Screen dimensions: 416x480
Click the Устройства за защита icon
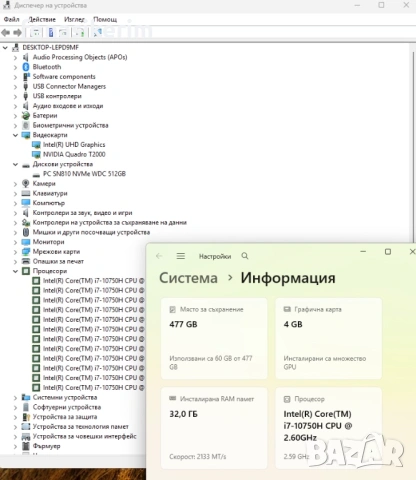pos(26,417)
